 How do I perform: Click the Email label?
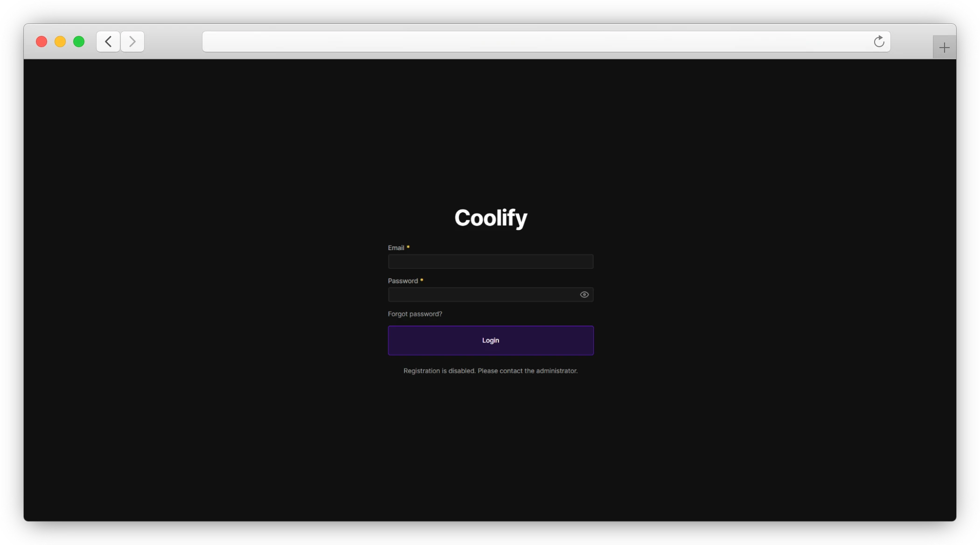396,248
